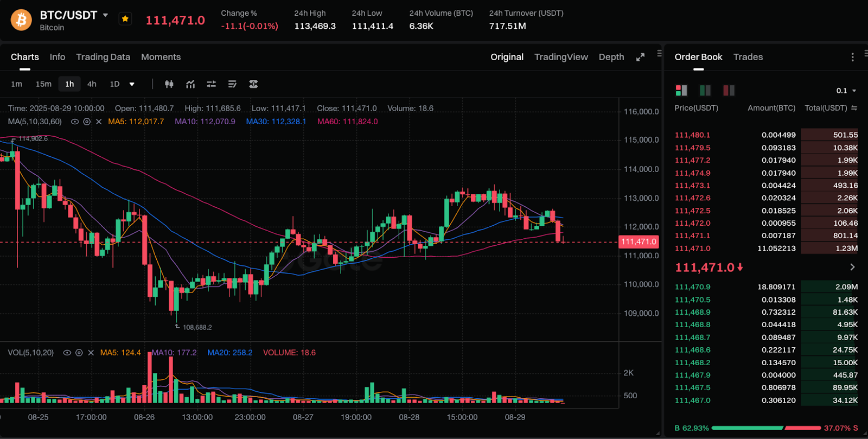
Task: Remove the MA indicator with X
Action: pyautogui.click(x=99, y=122)
